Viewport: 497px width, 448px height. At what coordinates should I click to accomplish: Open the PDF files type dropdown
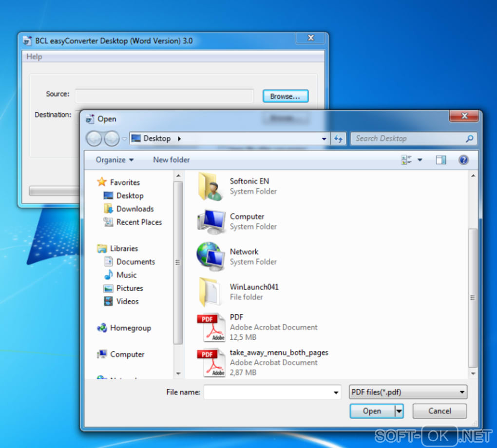408,392
